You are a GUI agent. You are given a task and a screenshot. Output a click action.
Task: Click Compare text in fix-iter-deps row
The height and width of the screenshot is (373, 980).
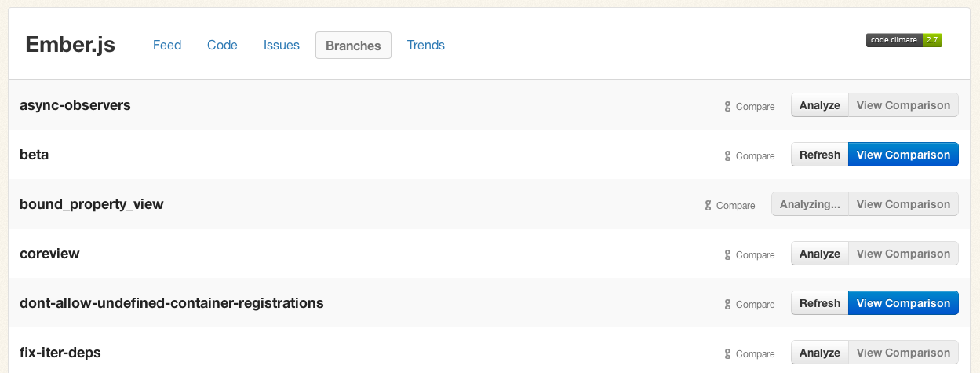[755, 354]
